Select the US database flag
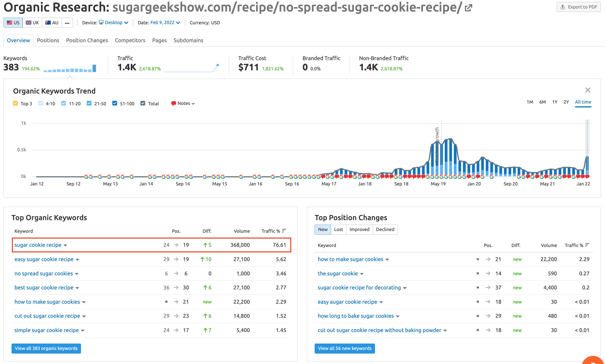Viewport: 605px width, 364px height. click(x=13, y=23)
